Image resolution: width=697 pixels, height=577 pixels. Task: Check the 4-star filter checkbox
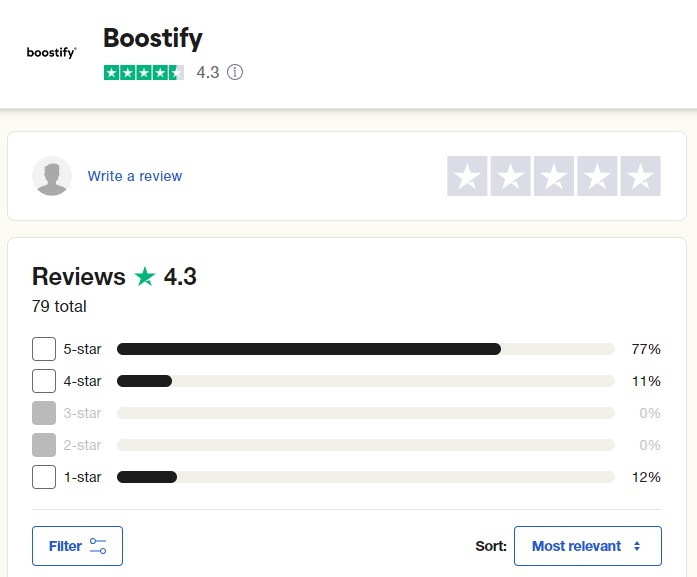[44, 381]
